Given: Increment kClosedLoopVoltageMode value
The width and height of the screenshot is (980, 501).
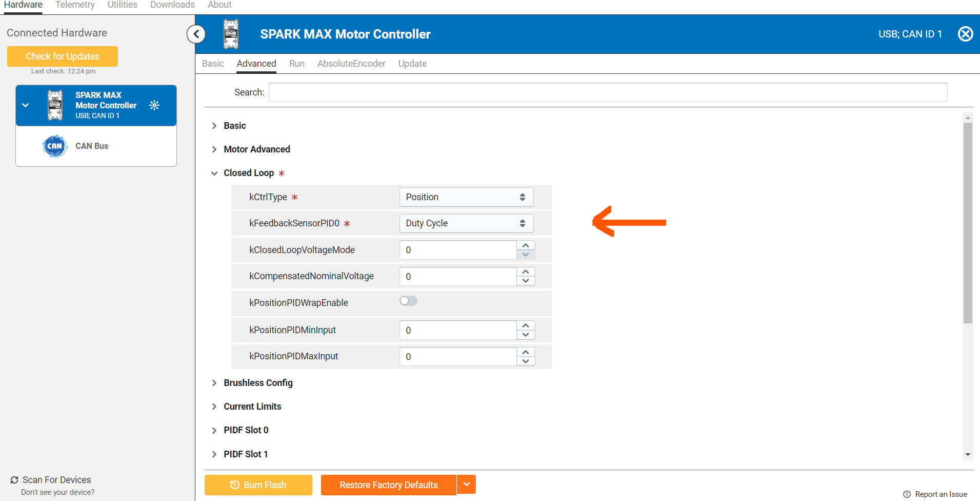Looking at the screenshot, I should (x=526, y=245).
